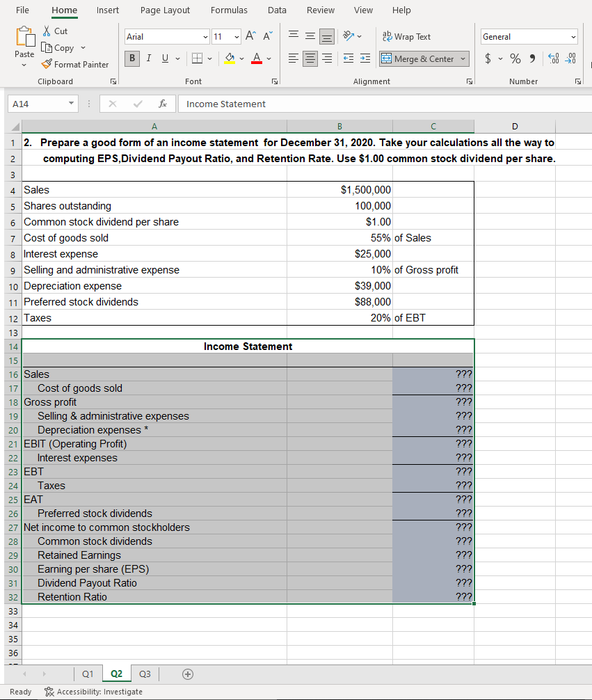This screenshot has height=700, width=592.
Task: Switch to the Formulas tab
Action: click(229, 10)
